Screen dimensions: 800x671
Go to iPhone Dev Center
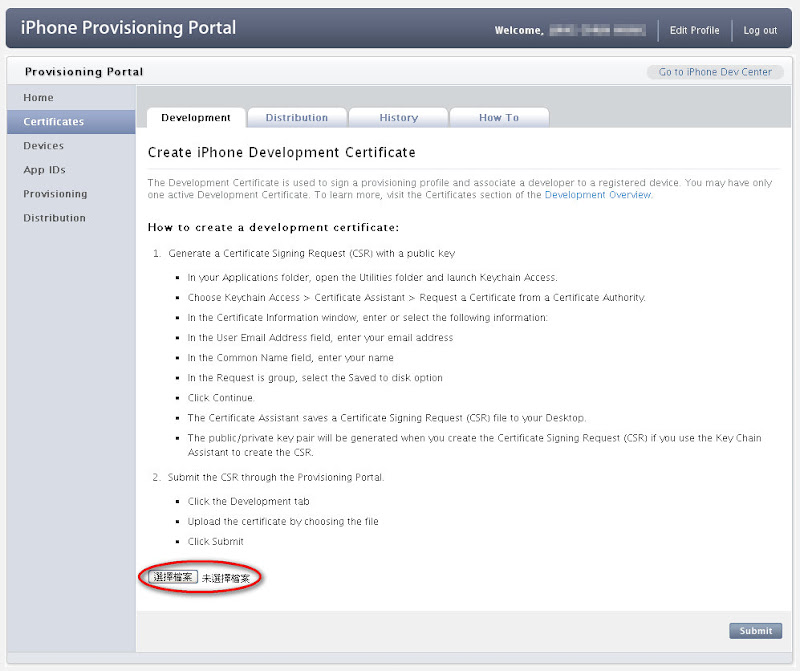pyautogui.click(x=715, y=72)
